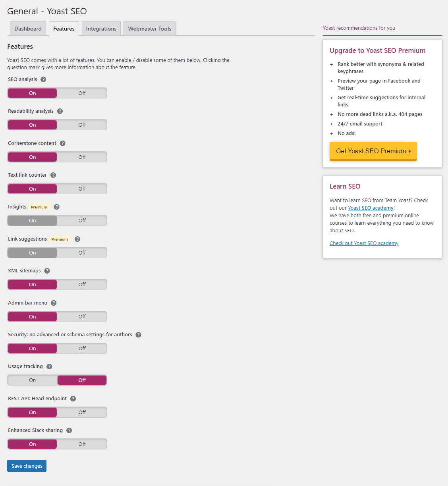
Task: Click Cornerstone content help icon
Action: point(63,143)
